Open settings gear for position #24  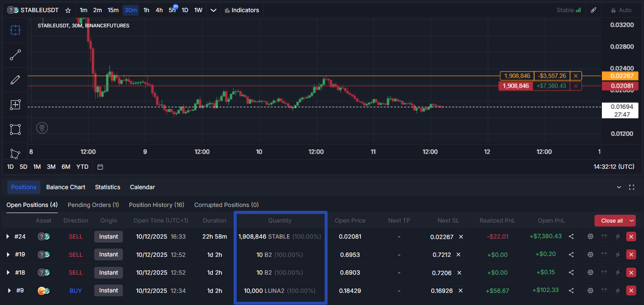tap(590, 236)
